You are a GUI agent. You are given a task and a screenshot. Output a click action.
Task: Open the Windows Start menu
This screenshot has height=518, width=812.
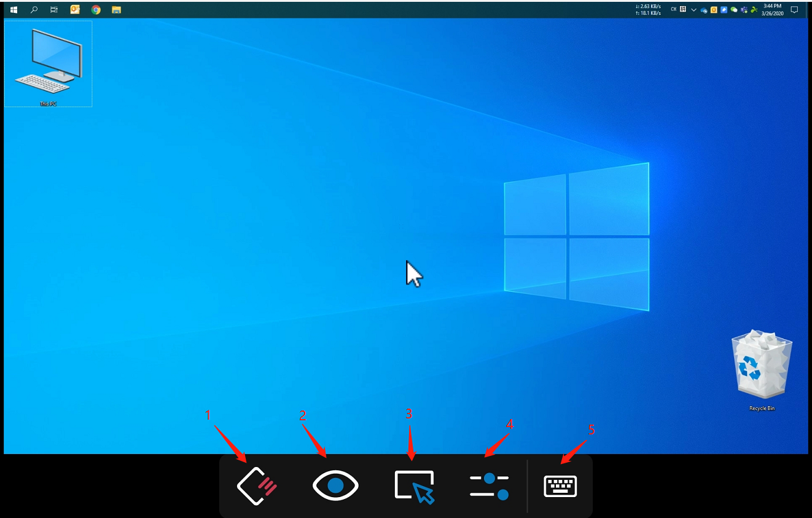click(14, 10)
